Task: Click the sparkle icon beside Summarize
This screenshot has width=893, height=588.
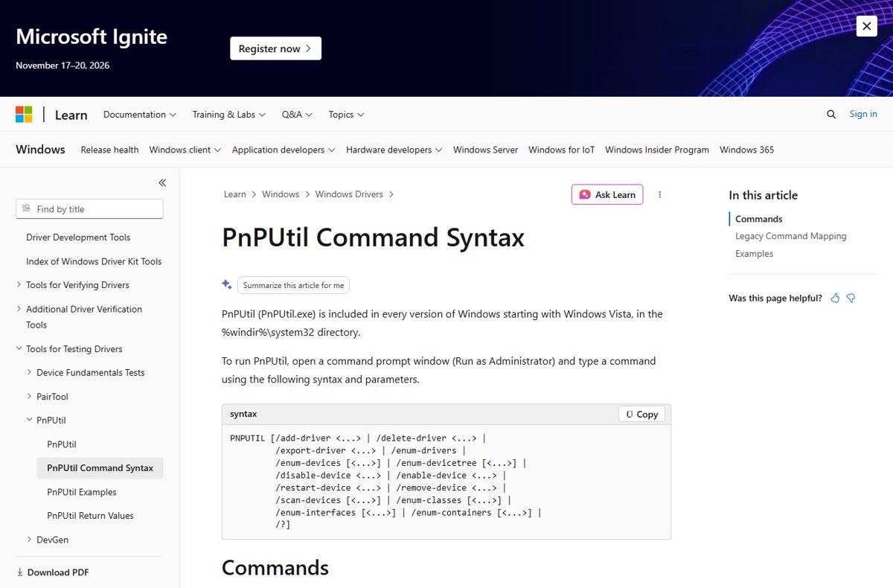Action: click(227, 284)
